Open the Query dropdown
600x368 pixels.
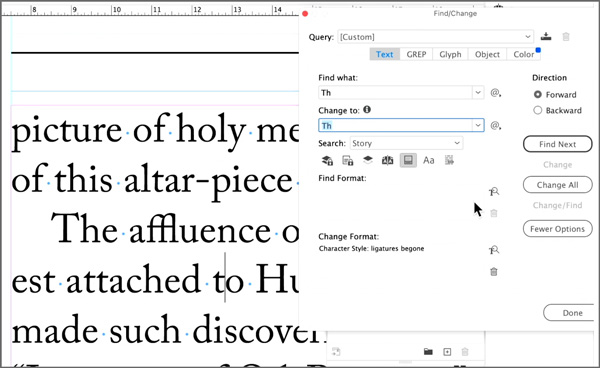(435, 37)
